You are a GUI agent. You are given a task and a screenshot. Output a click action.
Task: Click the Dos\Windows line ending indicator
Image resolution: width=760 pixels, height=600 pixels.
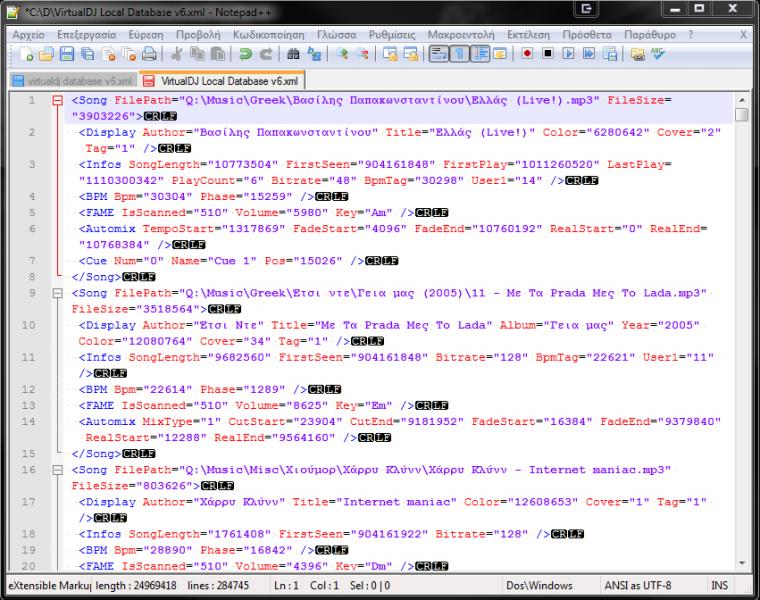[539, 585]
